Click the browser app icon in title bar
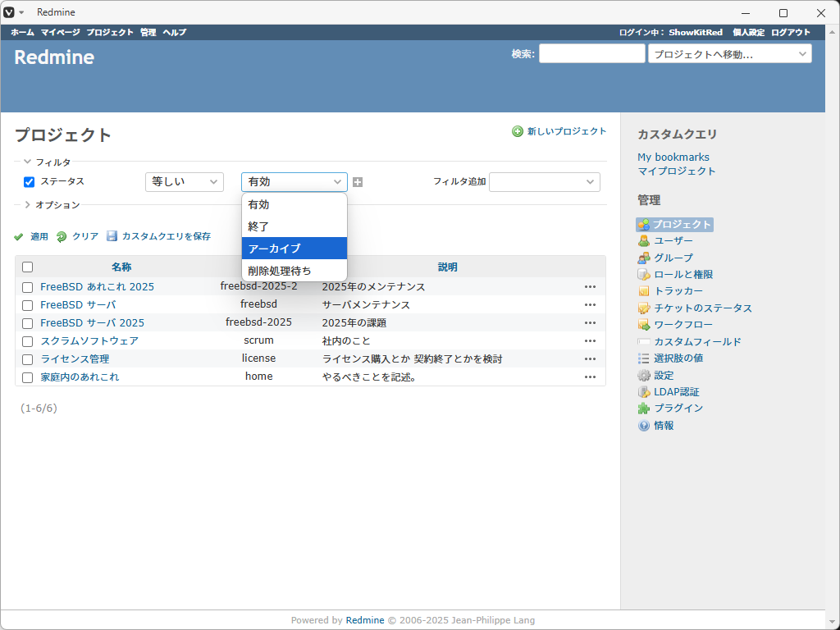 9,12
